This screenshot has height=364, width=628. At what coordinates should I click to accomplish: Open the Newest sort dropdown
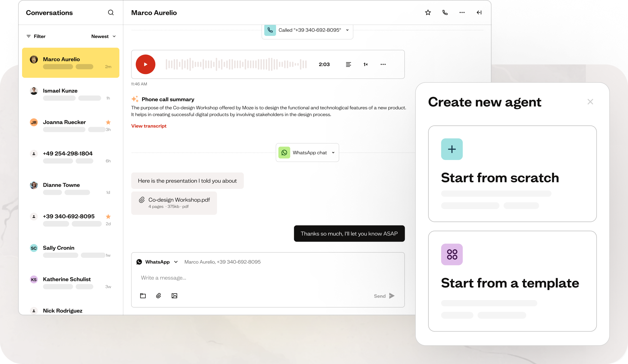tap(104, 36)
